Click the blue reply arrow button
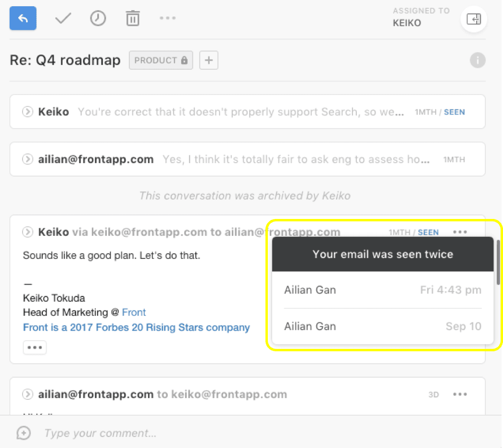The image size is (503, 448). coord(23,19)
